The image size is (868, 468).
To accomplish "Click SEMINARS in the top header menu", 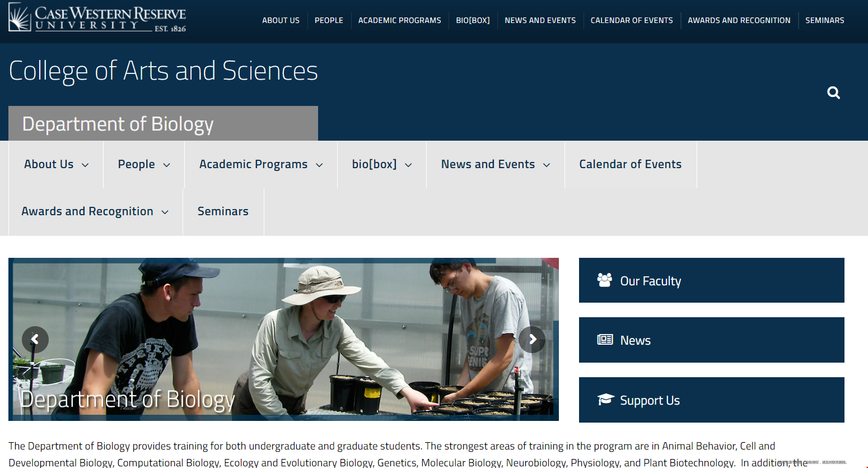I will (x=824, y=20).
